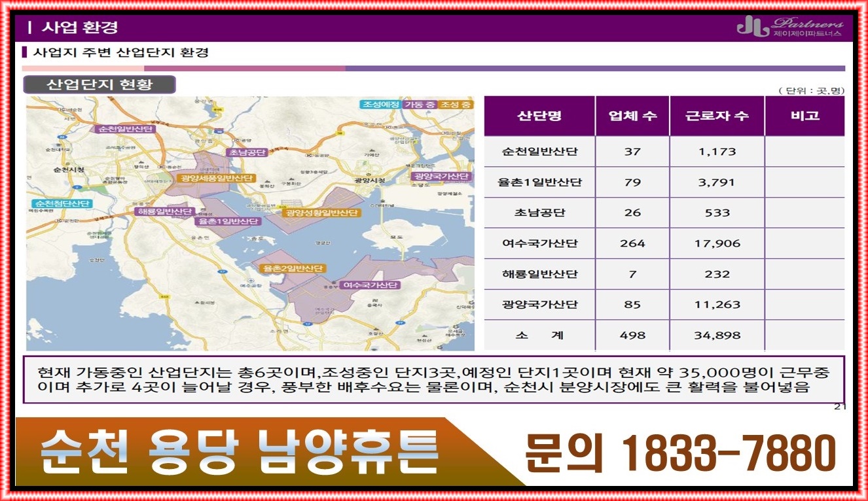Click the 조성 중 legend tag
868x501 pixels.
point(455,105)
